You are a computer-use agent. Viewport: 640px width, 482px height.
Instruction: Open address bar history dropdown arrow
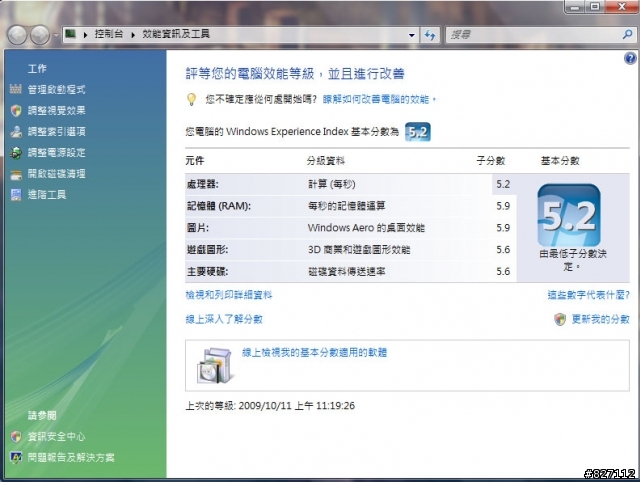[411, 35]
